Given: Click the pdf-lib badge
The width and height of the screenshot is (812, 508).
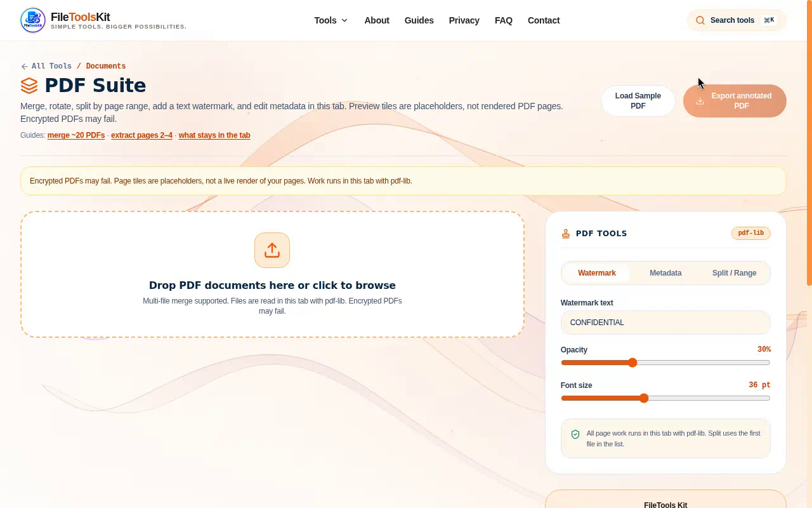Looking at the screenshot, I should pyautogui.click(x=751, y=234).
